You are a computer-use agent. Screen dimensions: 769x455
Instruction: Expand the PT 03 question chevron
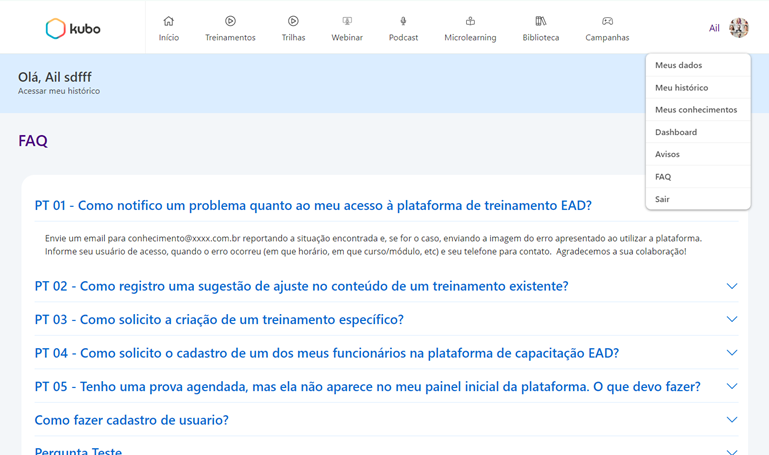(731, 320)
